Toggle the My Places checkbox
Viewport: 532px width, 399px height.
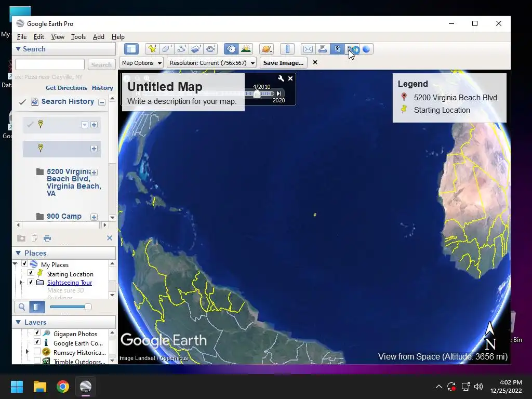coord(24,263)
